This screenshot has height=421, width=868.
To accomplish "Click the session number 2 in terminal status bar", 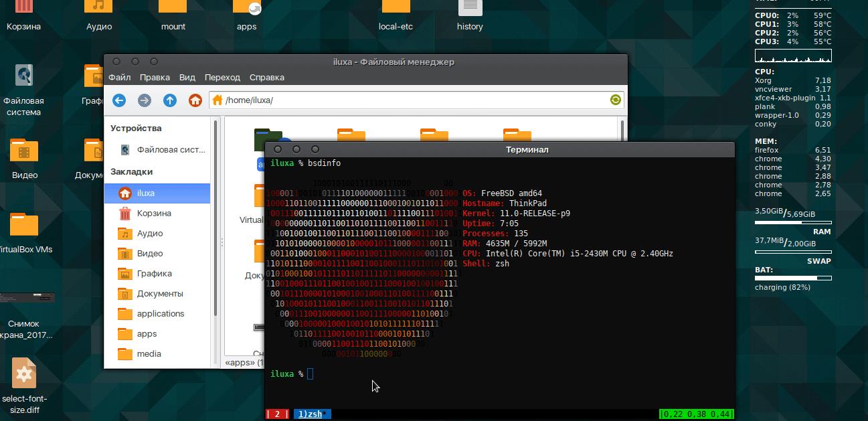I will [x=277, y=414].
